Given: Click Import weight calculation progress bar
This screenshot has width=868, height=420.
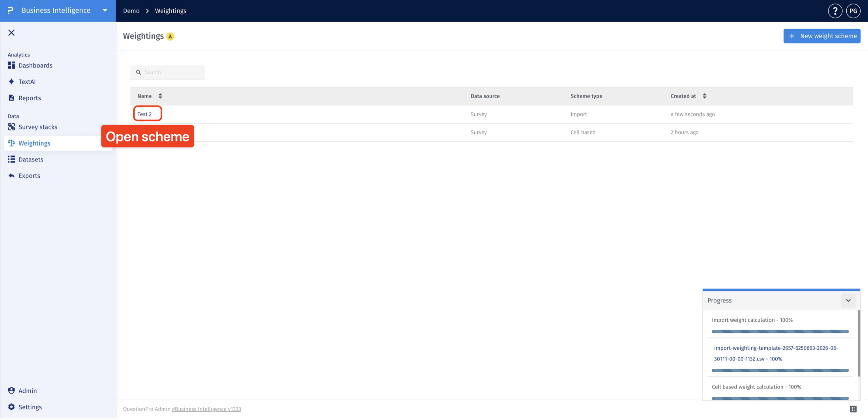Looking at the screenshot, I should click(x=780, y=332).
